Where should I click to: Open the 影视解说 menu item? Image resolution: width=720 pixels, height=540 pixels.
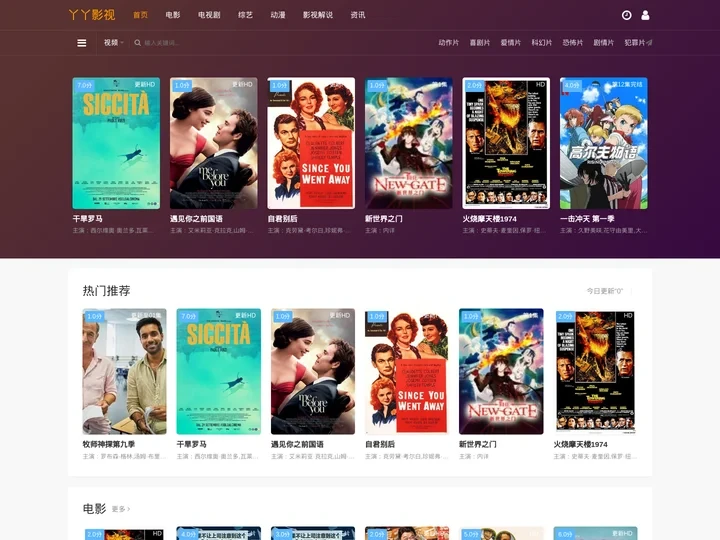pos(318,15)
